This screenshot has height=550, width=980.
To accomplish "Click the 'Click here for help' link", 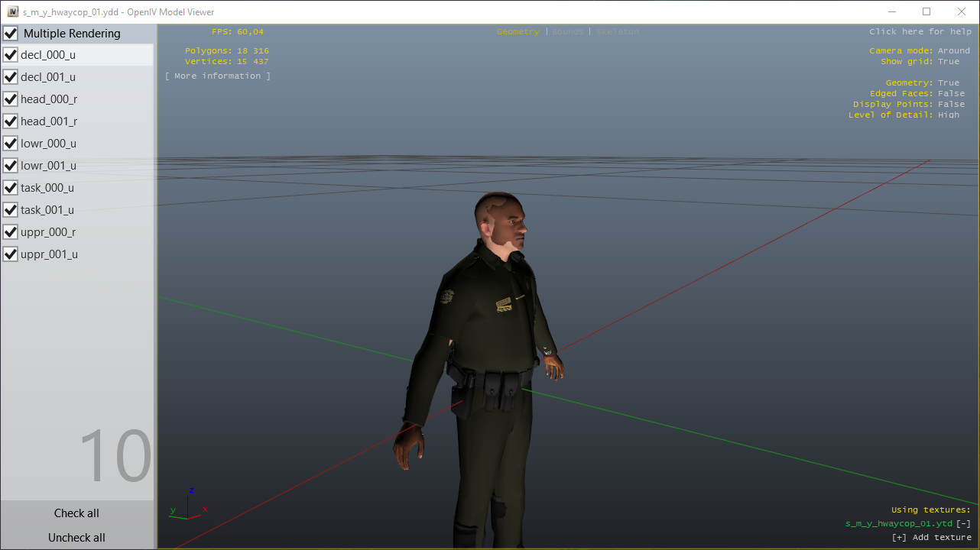I will tap(920, 32).
